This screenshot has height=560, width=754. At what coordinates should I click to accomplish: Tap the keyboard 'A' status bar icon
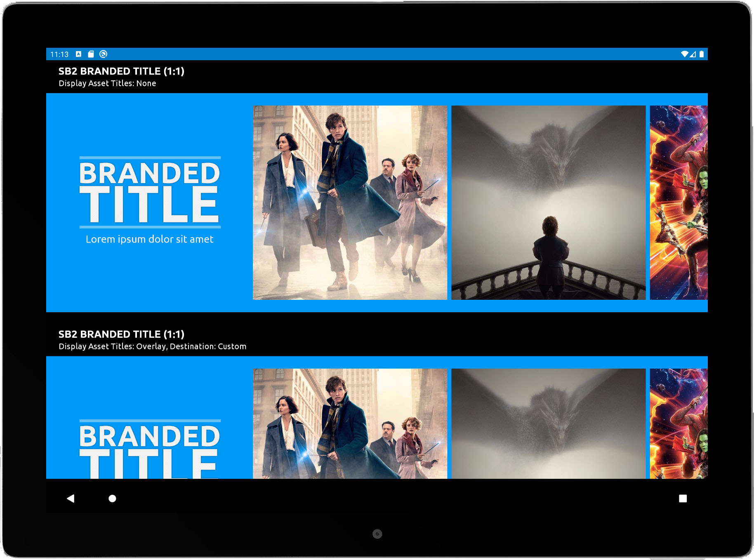[78, 54]
